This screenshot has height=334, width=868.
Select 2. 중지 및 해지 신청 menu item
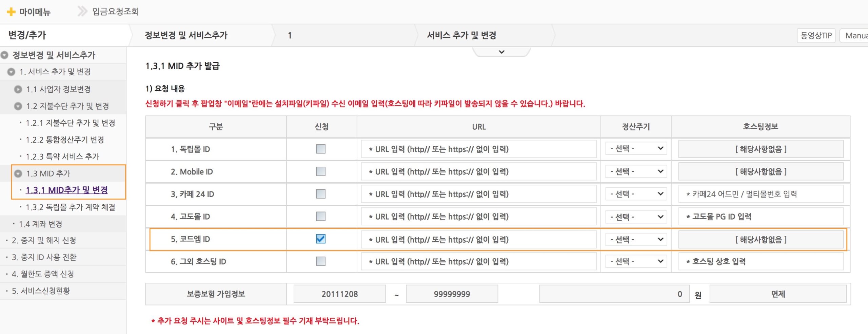click(x=44, y=240)
